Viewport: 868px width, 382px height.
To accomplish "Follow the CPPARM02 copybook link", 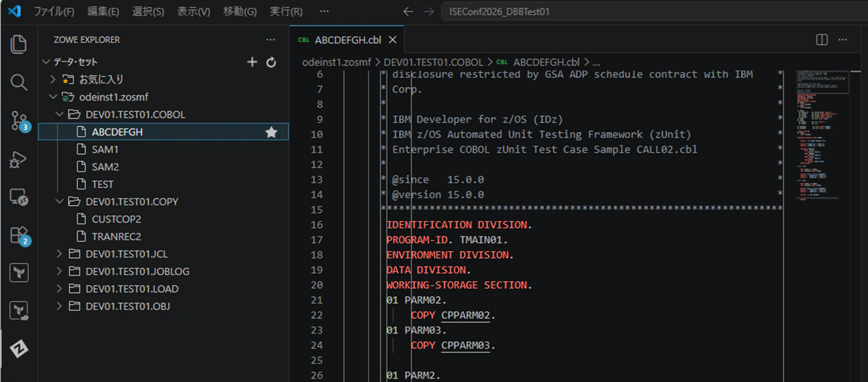I will (465, 315).
